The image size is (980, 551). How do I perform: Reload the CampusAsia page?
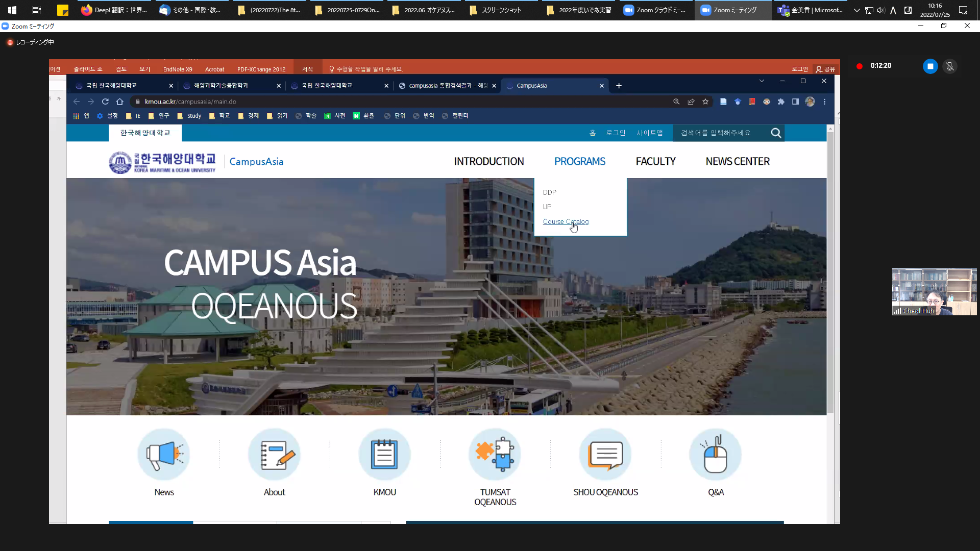click(x=105, y=102)
